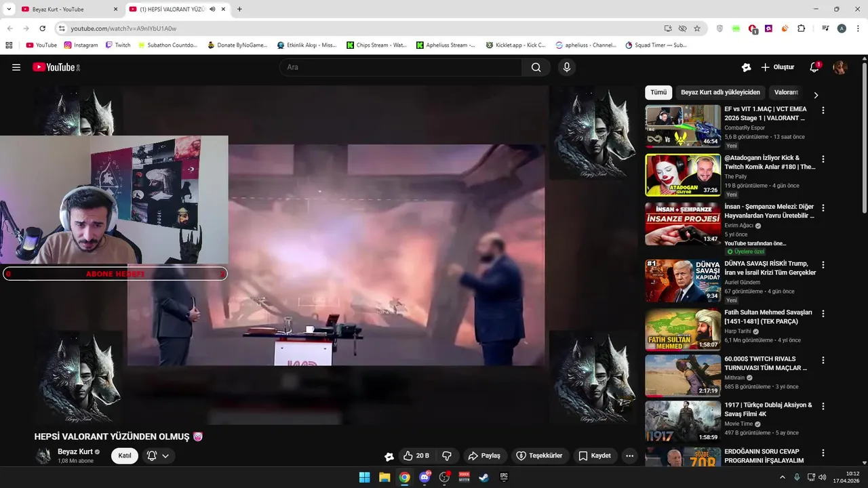Viewport: 868px width, 488px height.
Task: Select 'Beyaz Kurt adlı yükleyiciden' chip
Action: click(721, 92)
